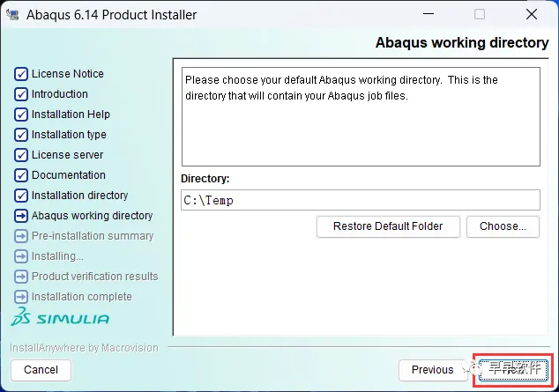Go back with the Previous button

(x=432, y=370)
